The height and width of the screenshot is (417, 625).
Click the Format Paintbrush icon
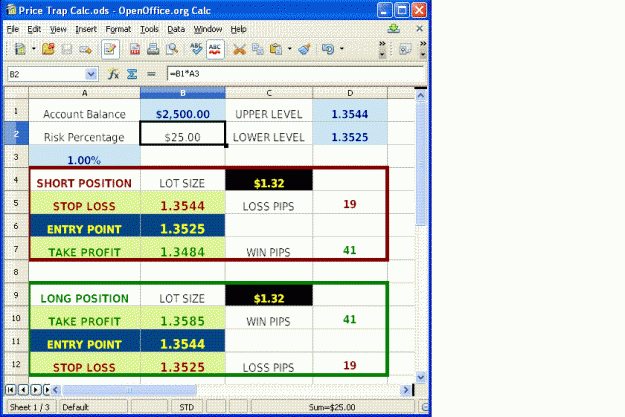point(304,49)
